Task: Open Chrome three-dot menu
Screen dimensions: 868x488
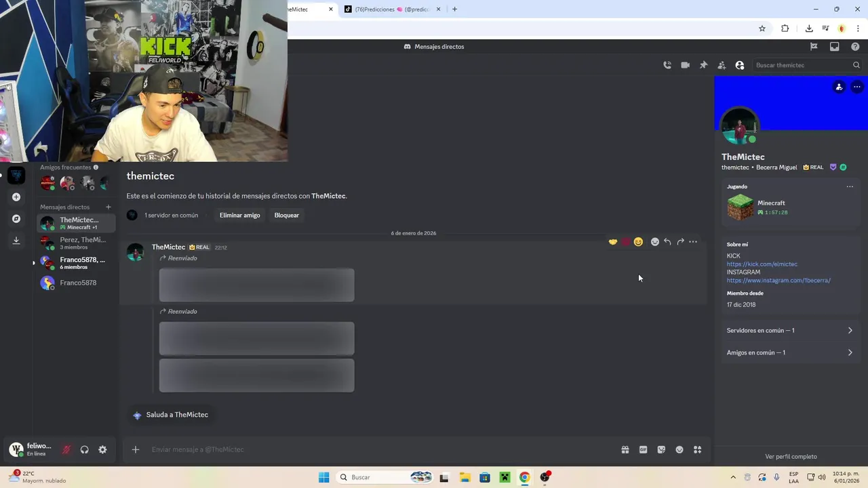Action: [x=858, y=28]
